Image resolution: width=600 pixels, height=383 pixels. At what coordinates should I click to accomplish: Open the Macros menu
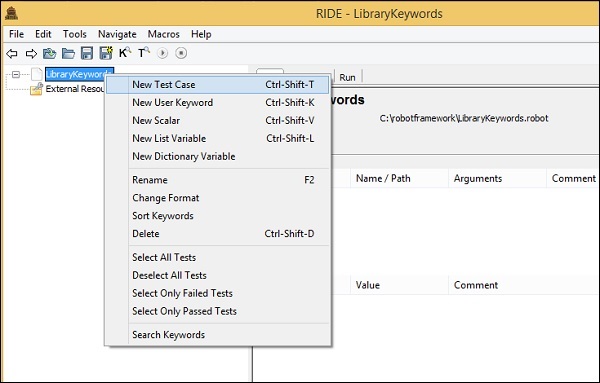pyautogui.click(x=163, y=34)
